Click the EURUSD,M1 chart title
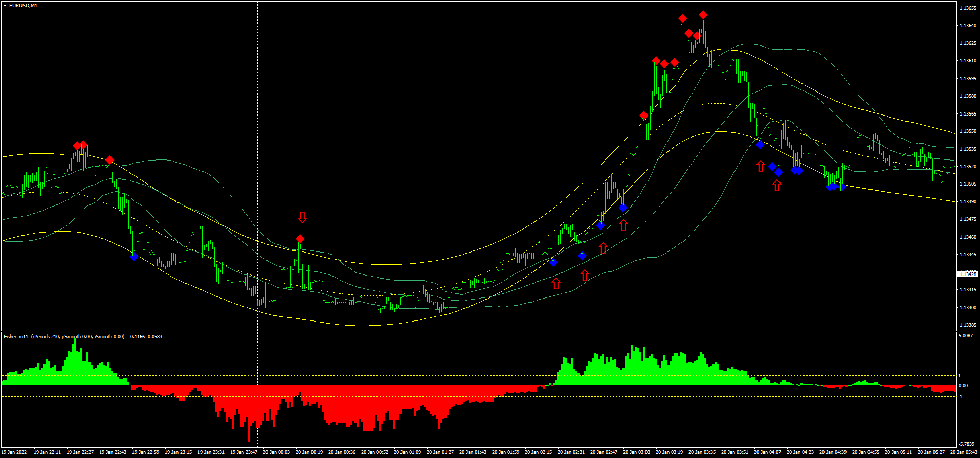980x458 pixels. point(23,6)
